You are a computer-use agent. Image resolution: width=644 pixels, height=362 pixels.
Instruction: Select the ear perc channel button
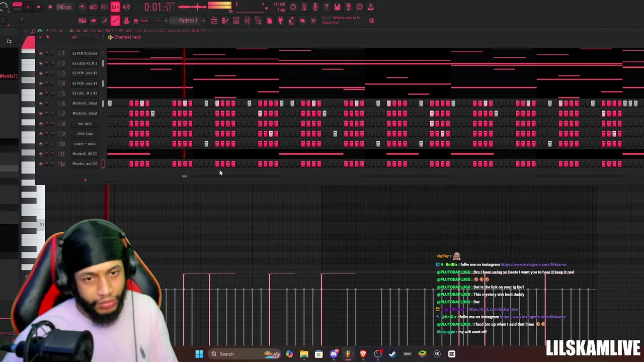(x=85, y=124)
